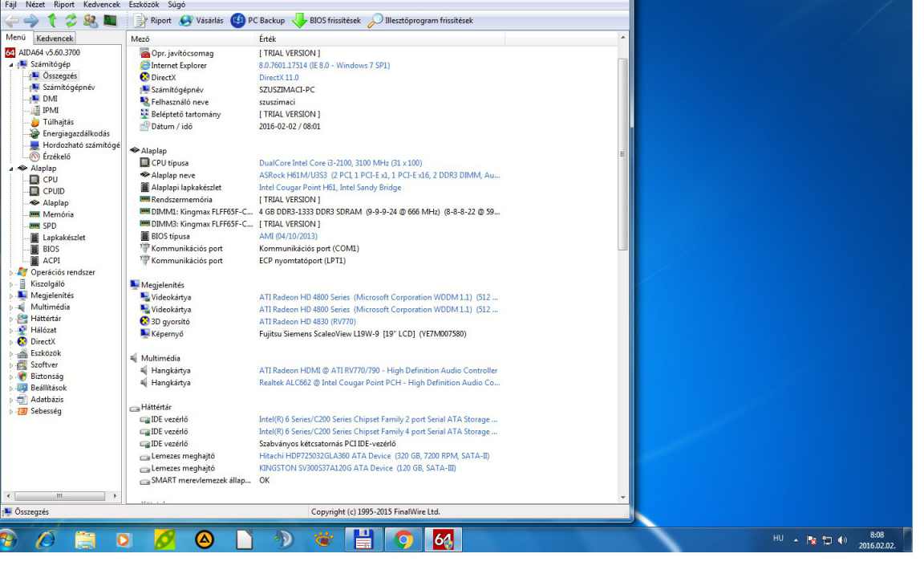Click the volume speaker tray icon

842,539
